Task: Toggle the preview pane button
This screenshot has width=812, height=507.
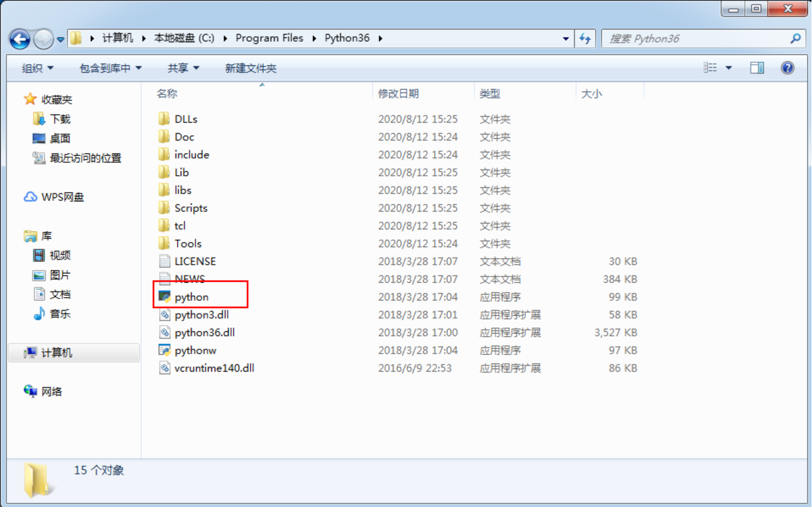Action: pos(757,68)
